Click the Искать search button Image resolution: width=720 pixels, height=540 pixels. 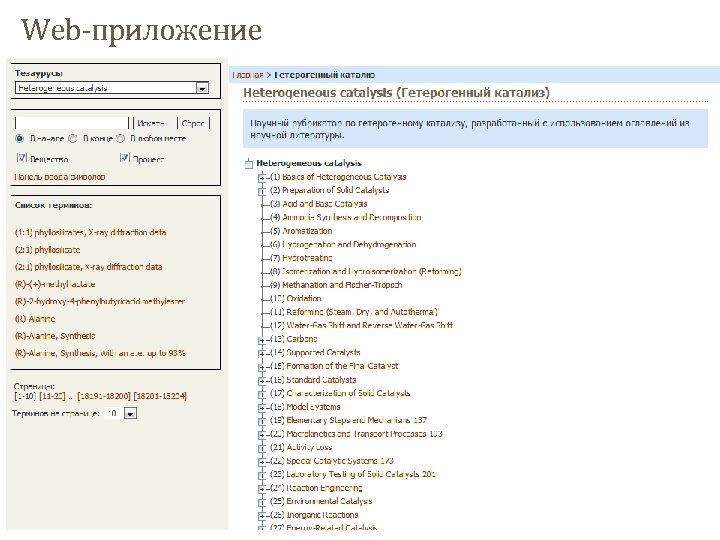point(151,123)
